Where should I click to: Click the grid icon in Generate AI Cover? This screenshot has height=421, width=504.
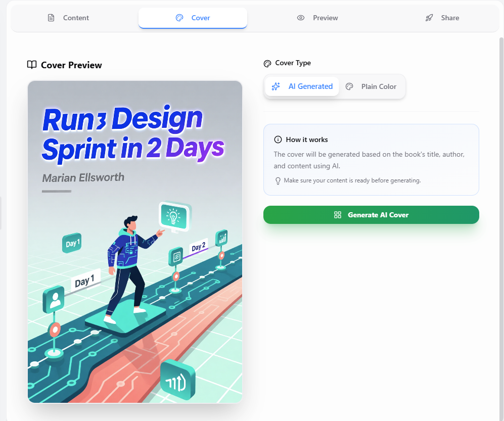point(338,215)
